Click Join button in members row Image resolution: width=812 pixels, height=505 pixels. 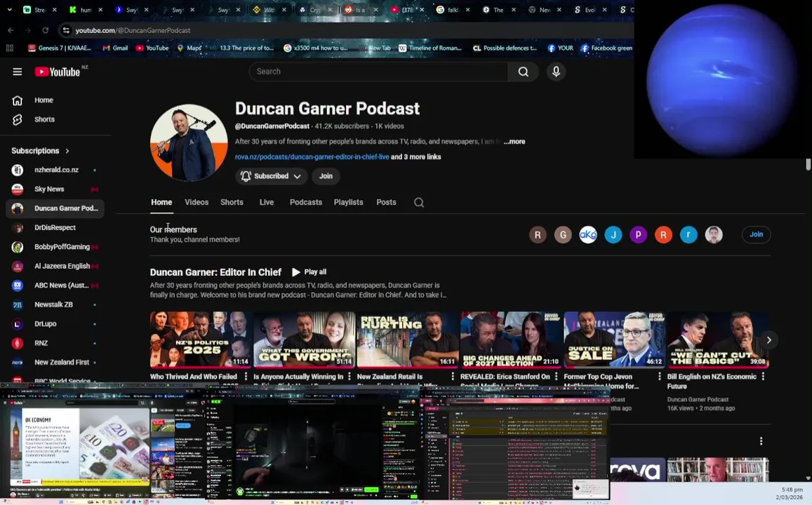[x=756, y=235]
